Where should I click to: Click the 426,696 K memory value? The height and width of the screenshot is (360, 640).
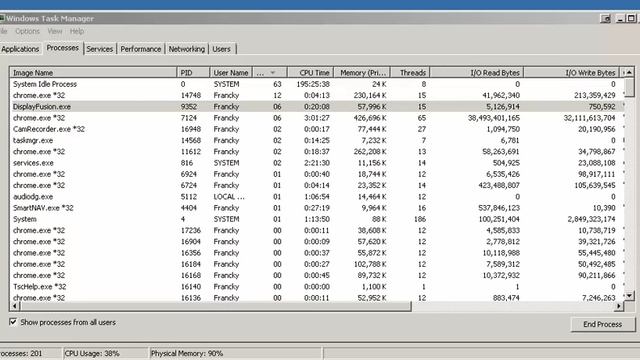coord(370,118)
